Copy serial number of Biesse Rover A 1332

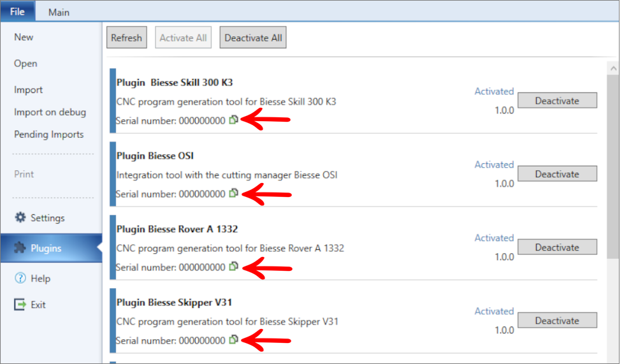click(x=234, y=266)
